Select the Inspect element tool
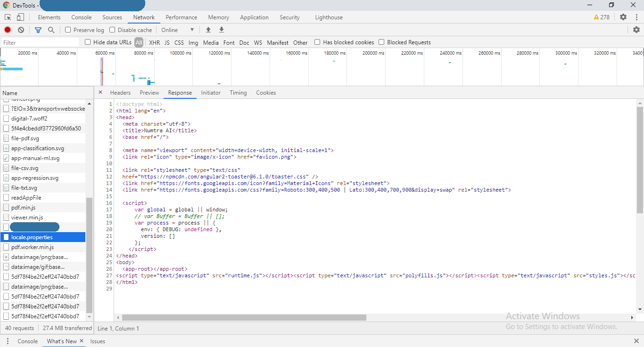The image size is (644, 347). click(x=8, y=17)
